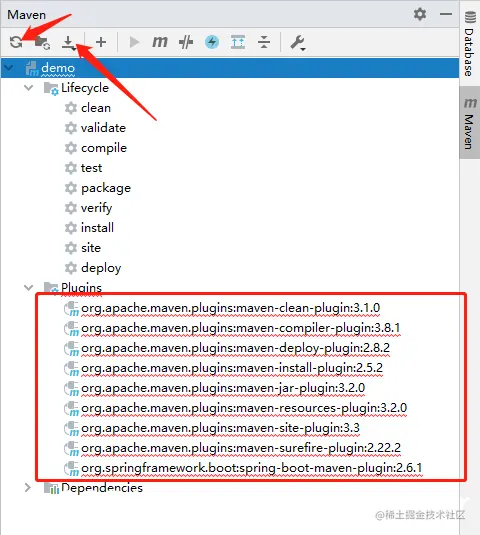This screenshot has height=535, width=480.
Task: Click gear icon beside deploy goal
Action: coord(71,268)
